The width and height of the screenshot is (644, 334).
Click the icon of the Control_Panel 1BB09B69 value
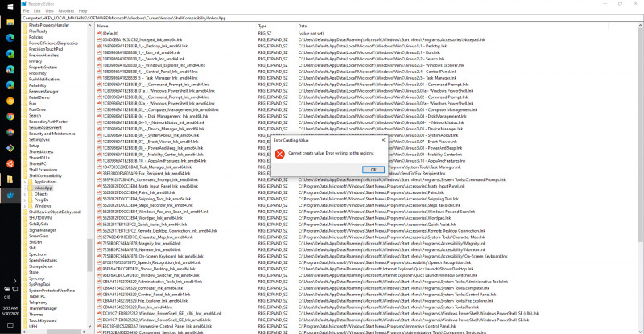coord(99,72)
